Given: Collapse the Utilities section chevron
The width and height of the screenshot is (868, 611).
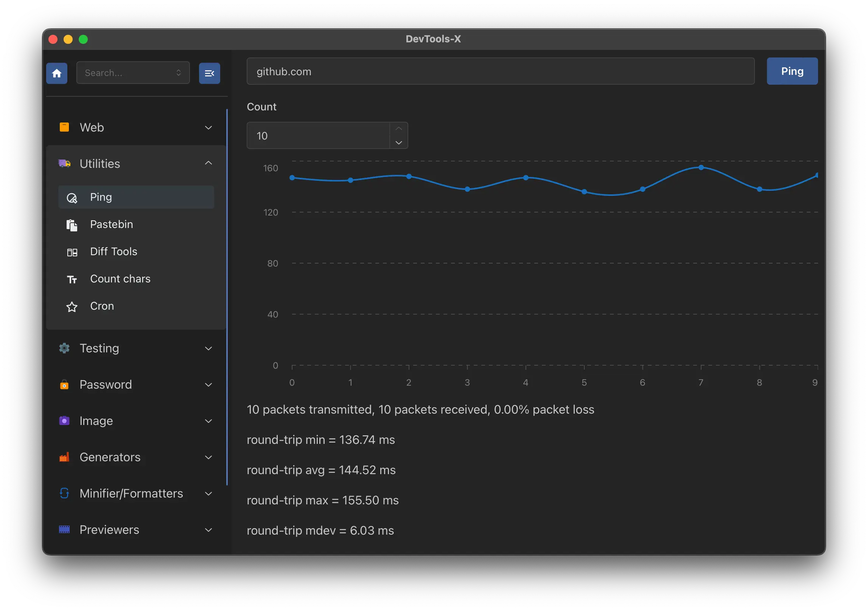Looking at the screenshot, I should point(208,163).
